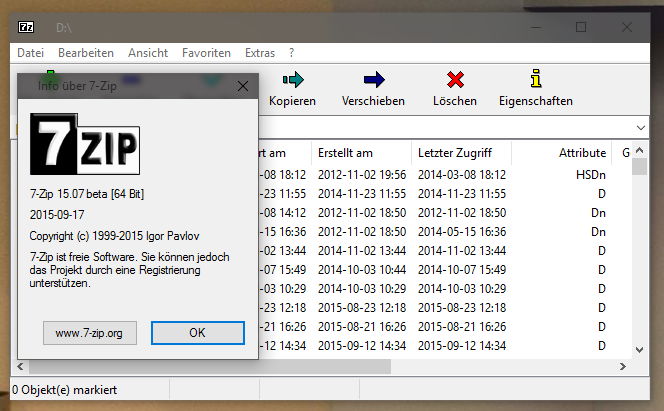
Task: Visit www.7-zip.org from the dialog
Action: (90, 333)
